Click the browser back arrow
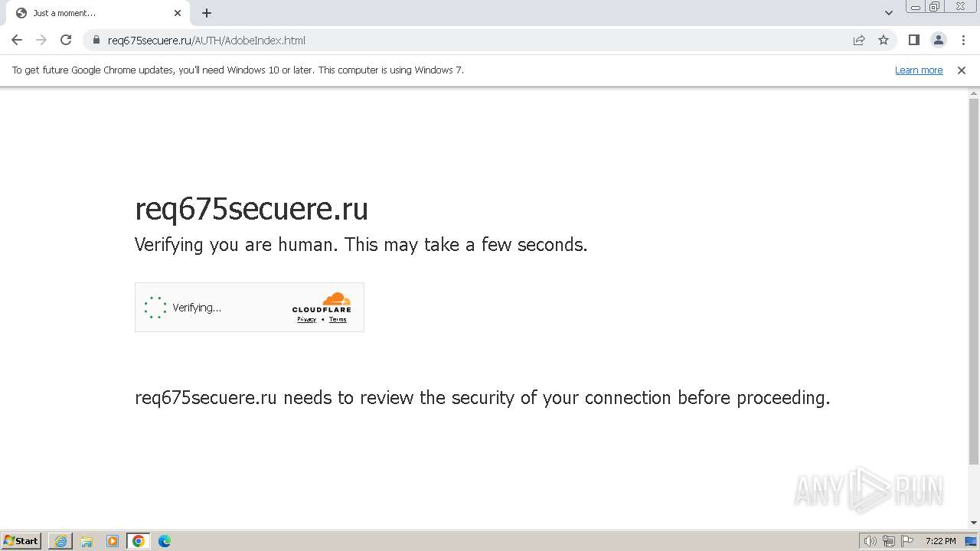 click(x=17, y=41)
